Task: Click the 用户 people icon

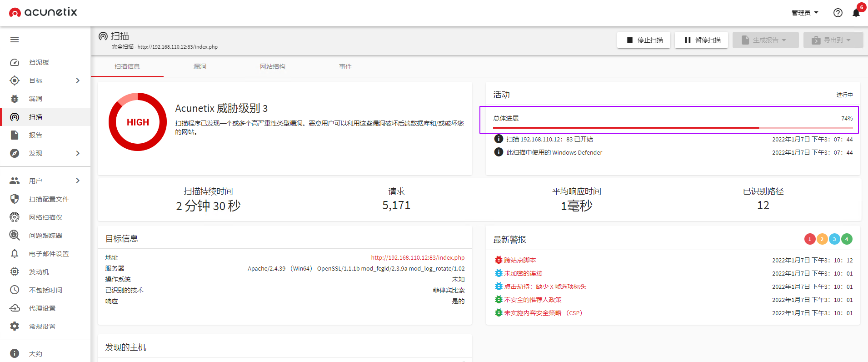Action: tap(15, 181)
